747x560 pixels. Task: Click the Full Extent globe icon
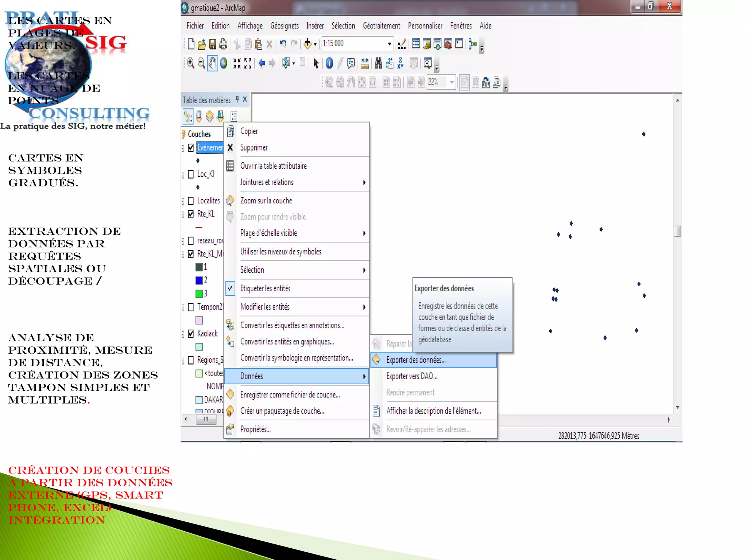(224, 63)
